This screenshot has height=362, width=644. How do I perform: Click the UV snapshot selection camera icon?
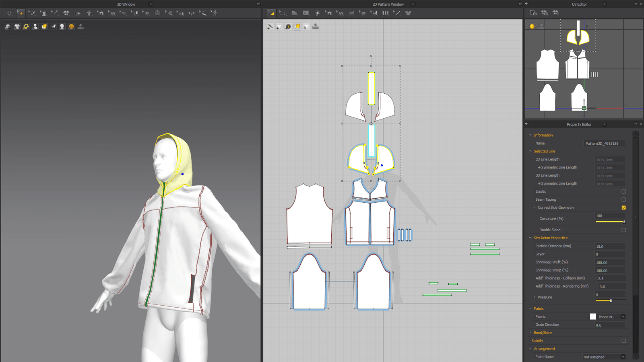(533, 13)
